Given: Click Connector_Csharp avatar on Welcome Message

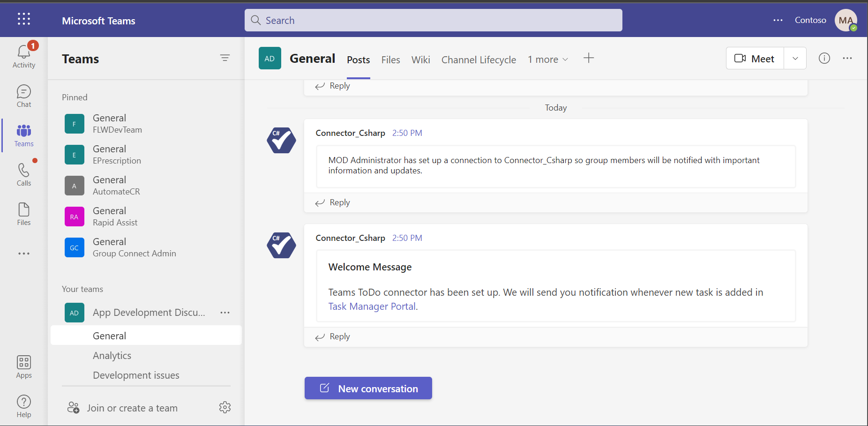Looking at the screenshot, I should 282,246.
